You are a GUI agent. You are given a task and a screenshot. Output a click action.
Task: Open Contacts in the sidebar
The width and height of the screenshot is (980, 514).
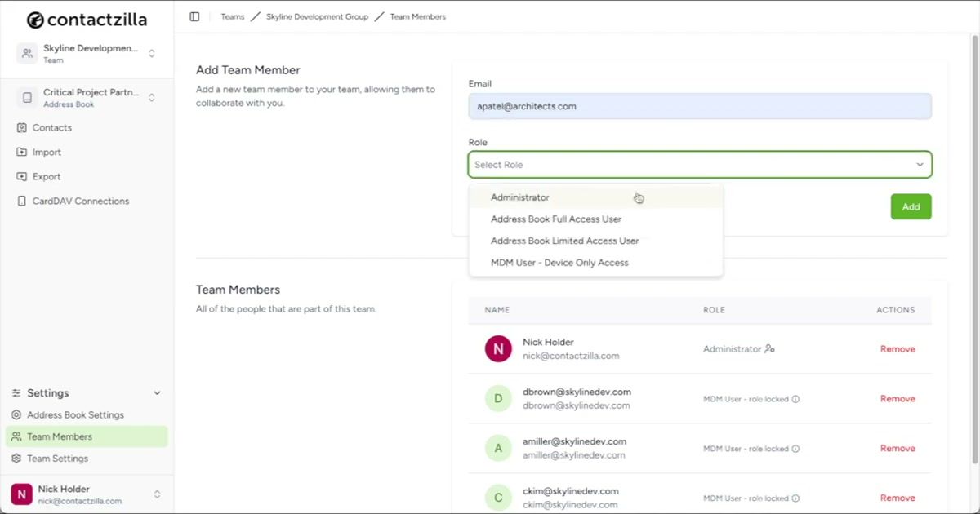[52, 128]
